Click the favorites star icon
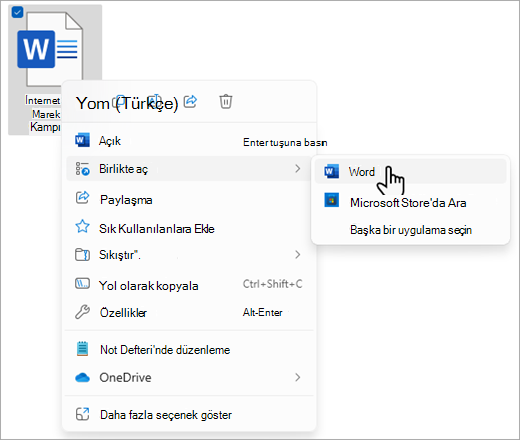 [x=82, y=226]
